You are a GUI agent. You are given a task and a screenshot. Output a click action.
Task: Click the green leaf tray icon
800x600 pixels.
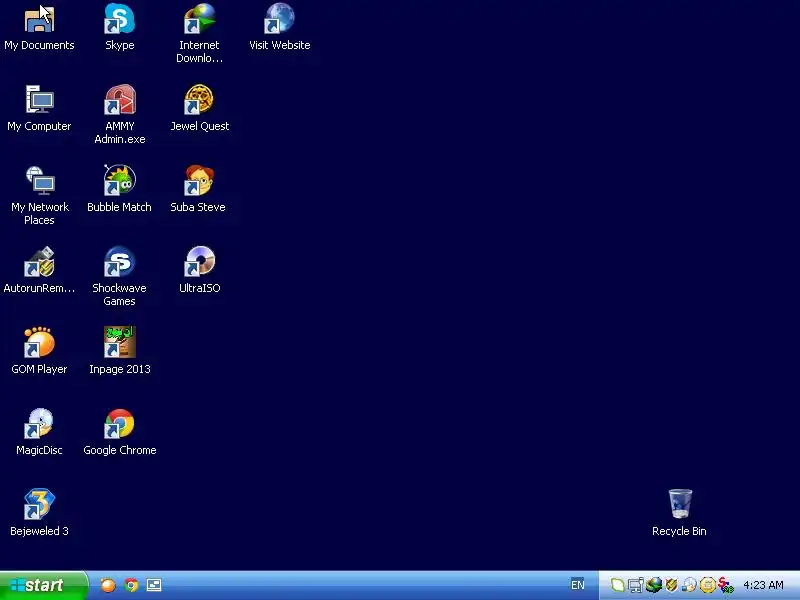(x=617, y=585)
